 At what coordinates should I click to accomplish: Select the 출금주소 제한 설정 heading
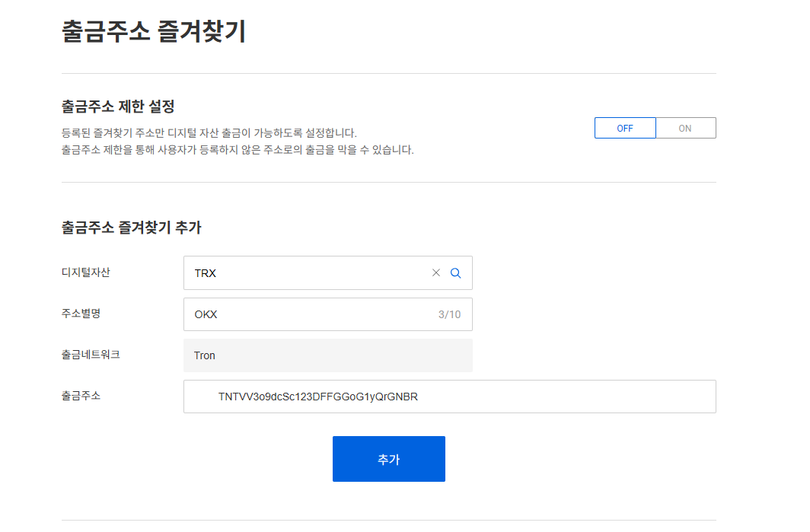tap(118, 107)
